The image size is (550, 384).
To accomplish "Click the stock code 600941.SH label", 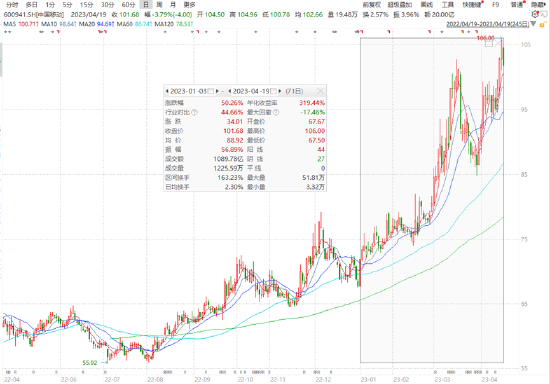I will 19,15.
